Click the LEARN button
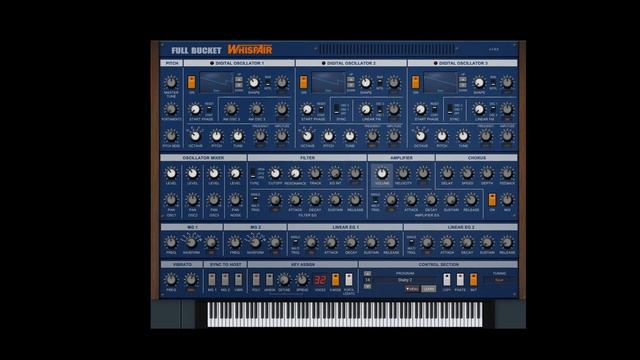 [x=428, y=289]
